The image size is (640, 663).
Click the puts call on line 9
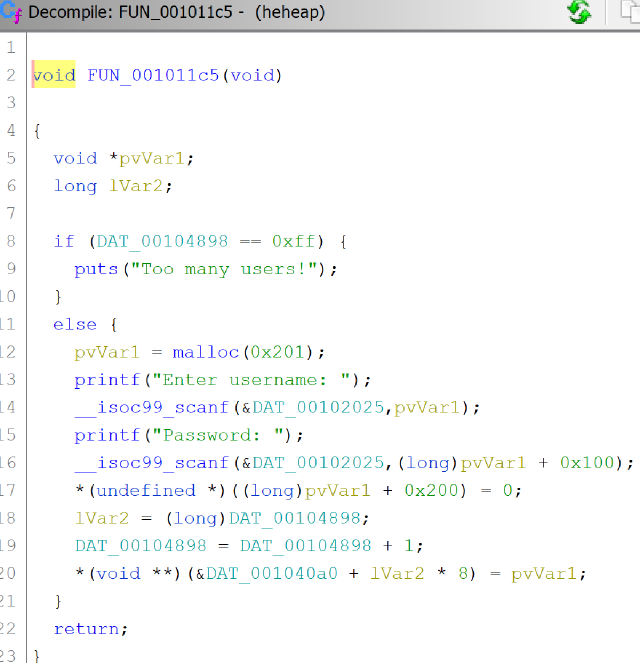[96, 269]
